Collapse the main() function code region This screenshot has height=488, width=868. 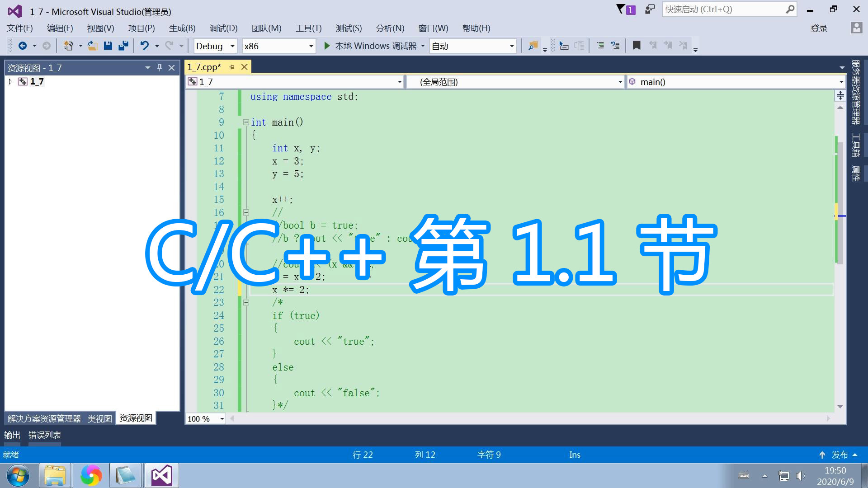click(x=246, y=122)
